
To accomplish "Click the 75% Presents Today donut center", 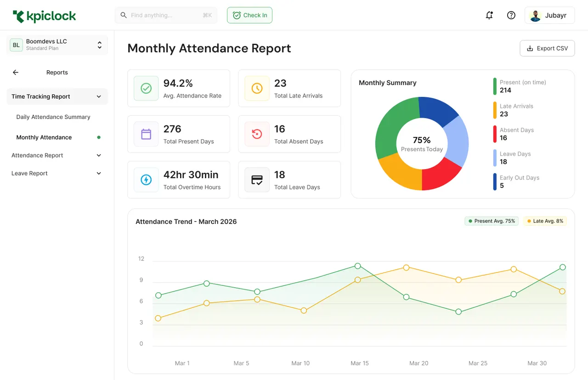I will click(422, 143).
